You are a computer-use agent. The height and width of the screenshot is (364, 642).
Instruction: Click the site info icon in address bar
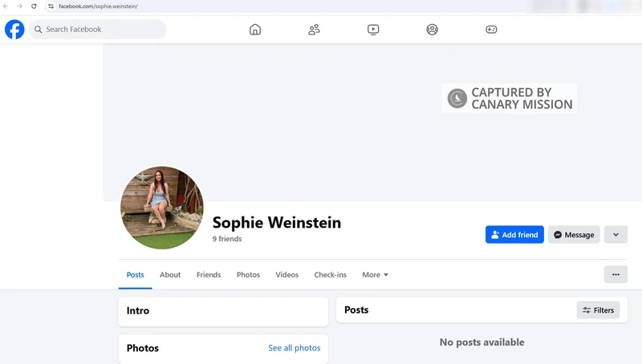(51, 6)
